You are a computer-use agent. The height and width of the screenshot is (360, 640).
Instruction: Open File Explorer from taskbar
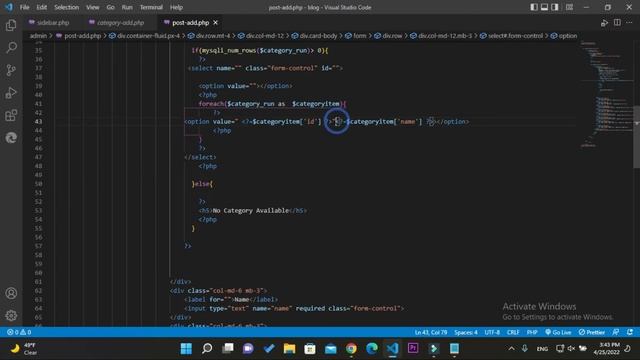289,349
